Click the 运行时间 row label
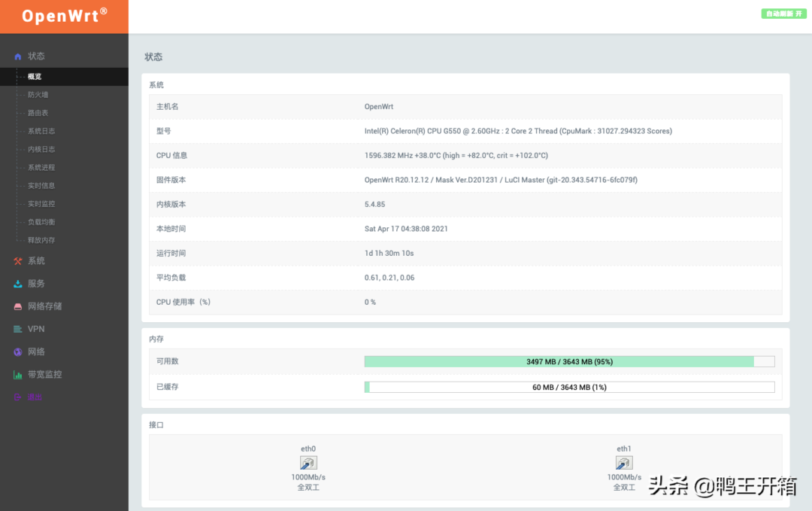Viewport: 812px width, 511px height. point(171,253)
